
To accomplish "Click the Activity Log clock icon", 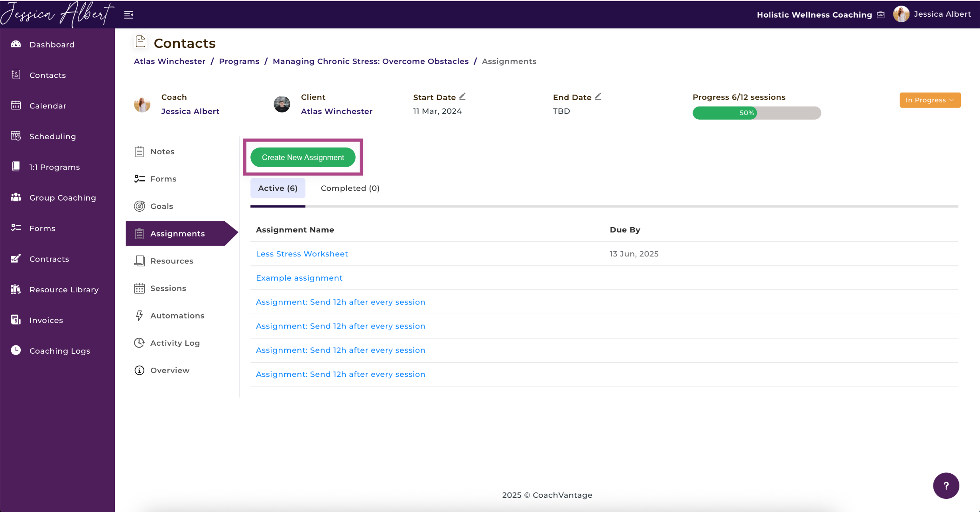I will point(139,343).
